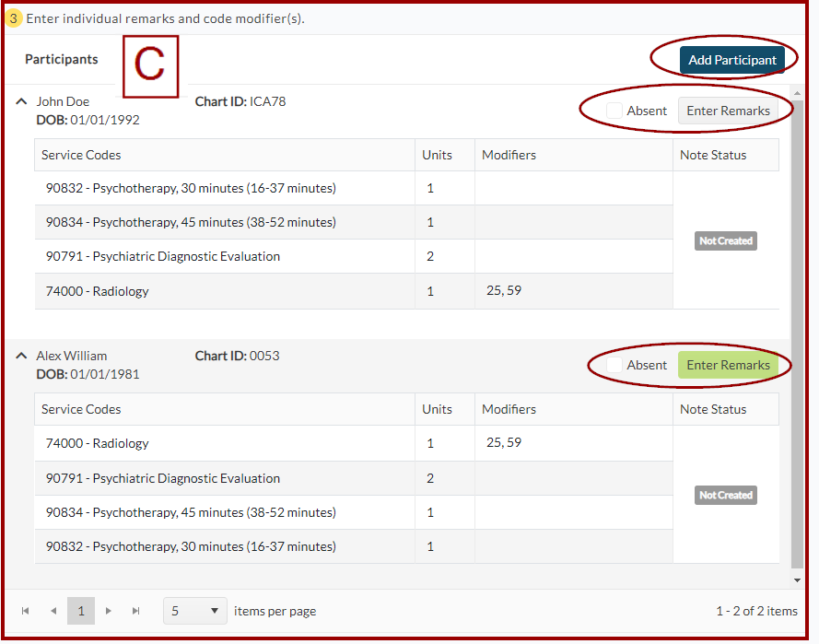
Task: Open the items per page dropdown
Action: [194, 611]
